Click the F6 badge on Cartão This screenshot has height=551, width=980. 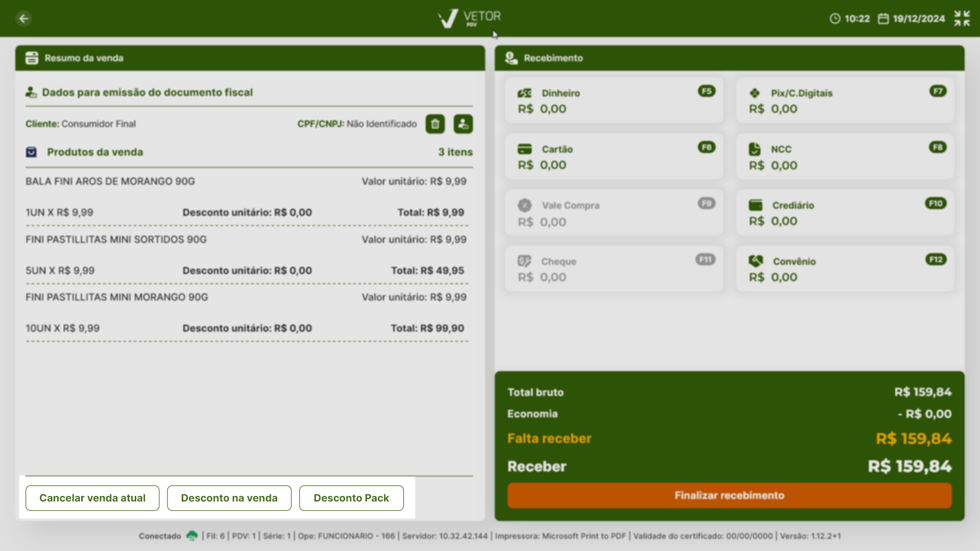(x=706, y=147)
